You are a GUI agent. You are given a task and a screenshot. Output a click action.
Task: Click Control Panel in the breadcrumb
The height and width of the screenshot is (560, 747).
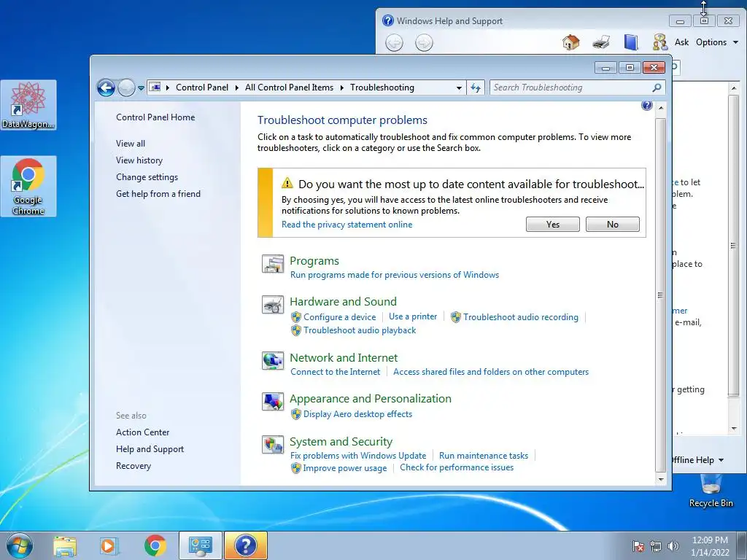point(202,87)
